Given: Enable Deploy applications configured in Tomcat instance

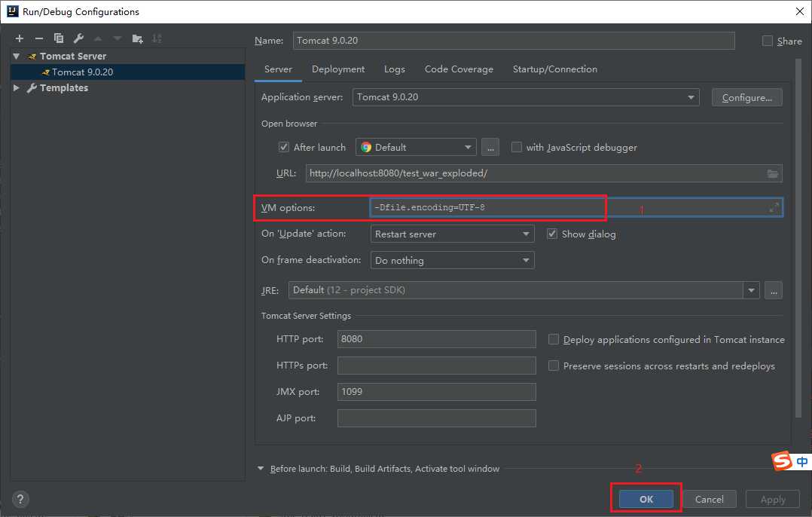Looking at the screenshot, I should pos(554,339).
